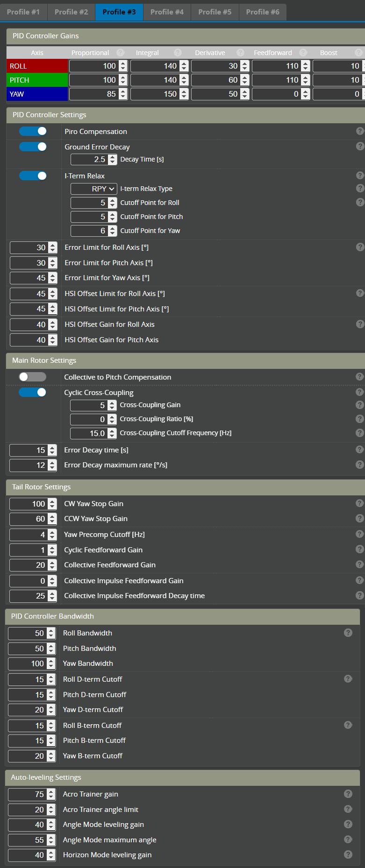The width and height of the screenshot is (365, 868).
Task: Click stepper arrows on Decay Time field
Action: pyautogui.click(x=113, y=159)
